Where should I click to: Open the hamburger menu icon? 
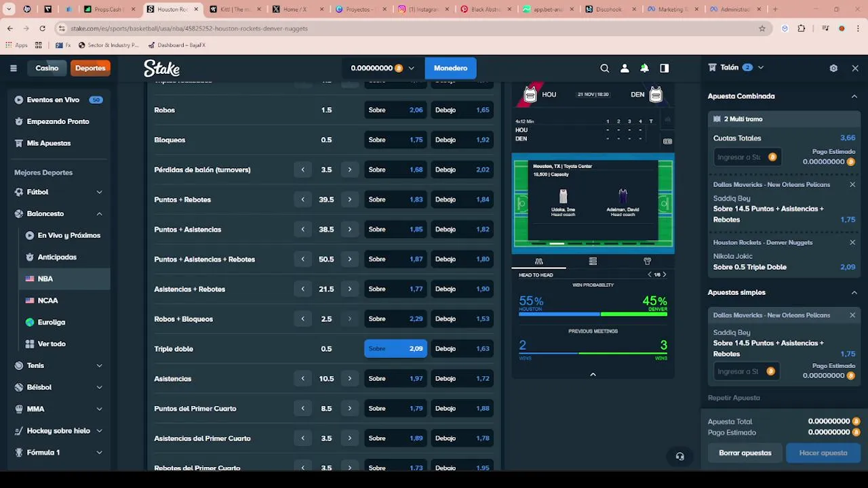(13, 68)
